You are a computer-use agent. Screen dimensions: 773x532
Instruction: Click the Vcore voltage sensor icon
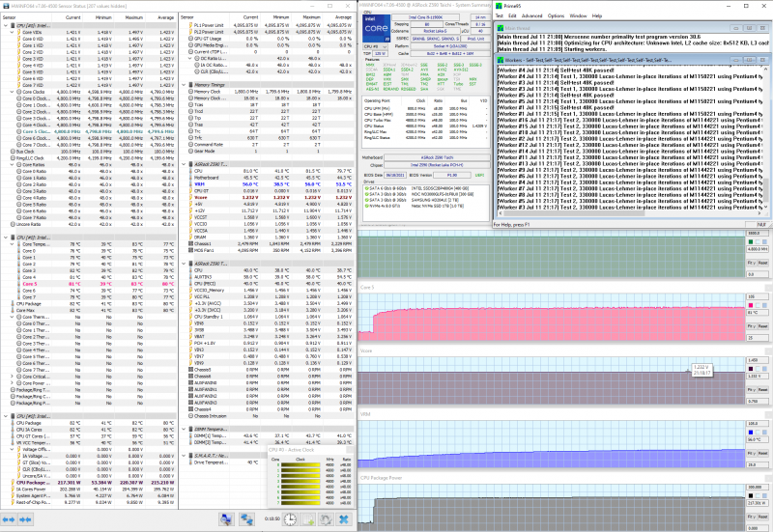(x=190, y=198)
